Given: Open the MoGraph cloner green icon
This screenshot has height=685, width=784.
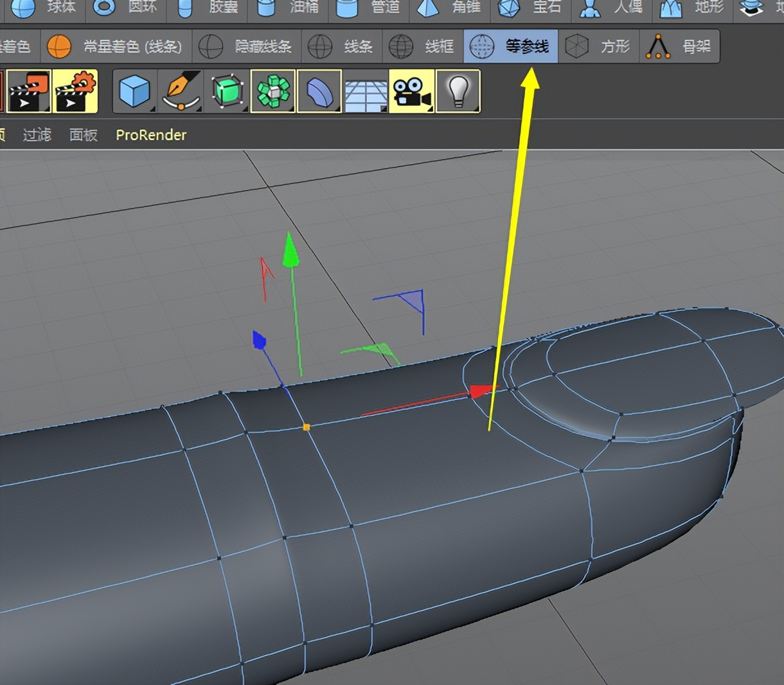Looking at the screenshot, I should tap(273, 91).
